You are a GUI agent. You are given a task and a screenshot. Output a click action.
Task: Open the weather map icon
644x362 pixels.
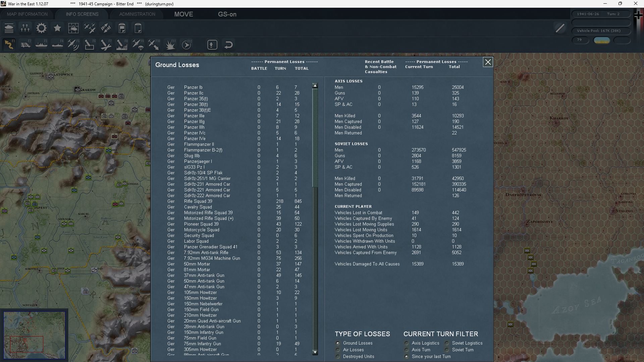[x=73, y=28]
